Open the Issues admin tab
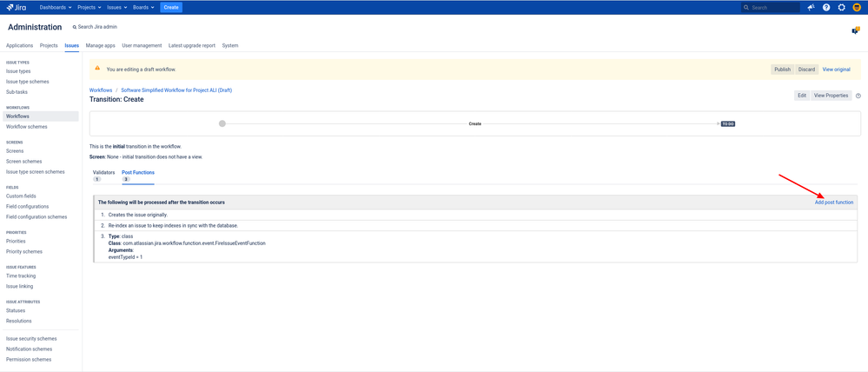868x372 pixels. (72, 45)
